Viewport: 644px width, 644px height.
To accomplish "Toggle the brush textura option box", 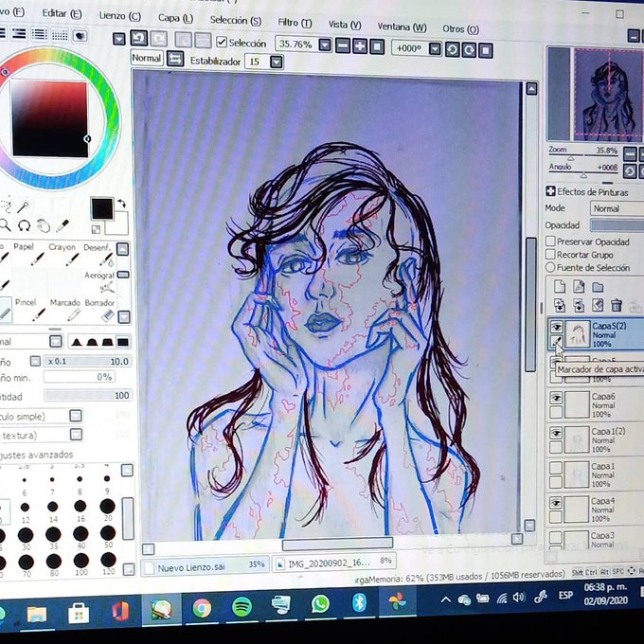I will point(76,434).
